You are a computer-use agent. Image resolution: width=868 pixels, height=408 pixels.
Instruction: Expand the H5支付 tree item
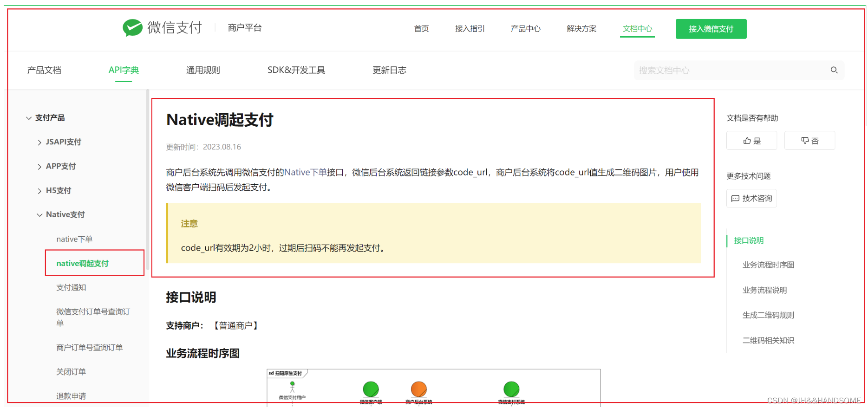click(39, 191)
